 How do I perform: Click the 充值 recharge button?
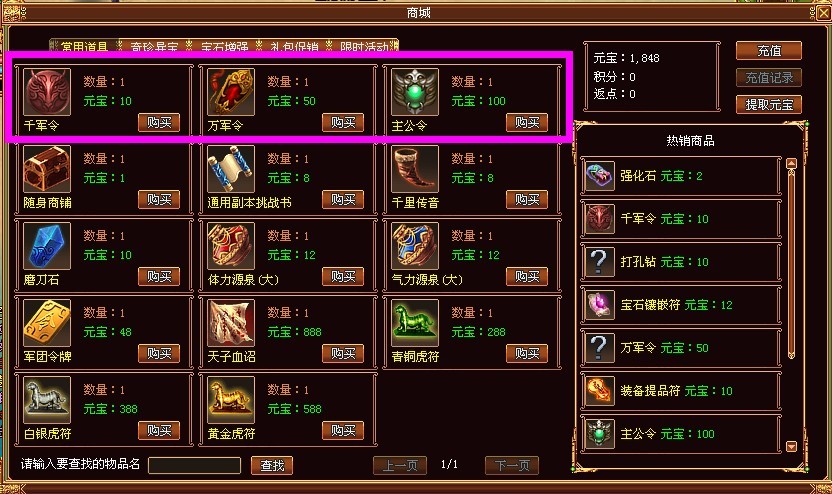point(769,51)
